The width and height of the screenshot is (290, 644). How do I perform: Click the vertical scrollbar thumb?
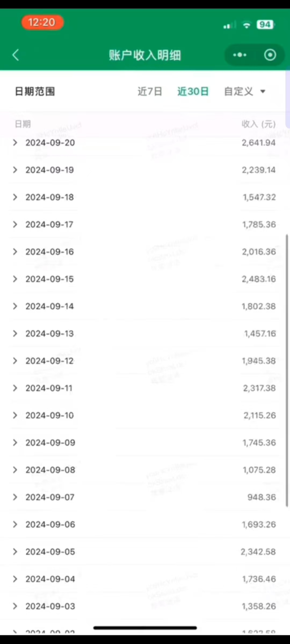pyautogui.click(x=287, y=370)
